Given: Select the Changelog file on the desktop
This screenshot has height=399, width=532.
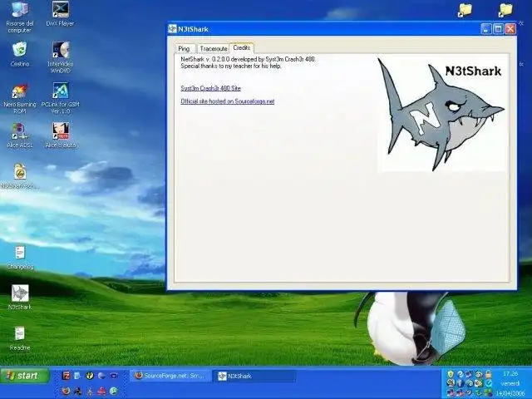Looking at the screenshot, I should pos(20,257).
